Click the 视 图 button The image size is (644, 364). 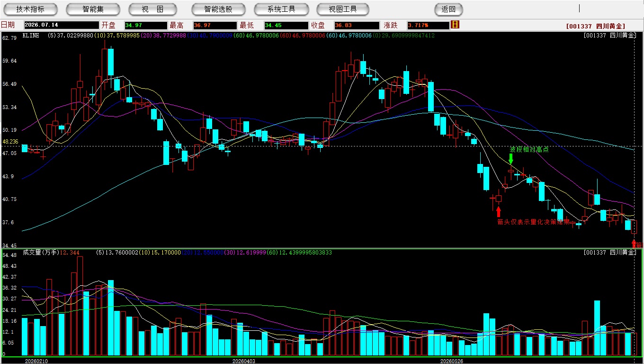click(152, 9)
